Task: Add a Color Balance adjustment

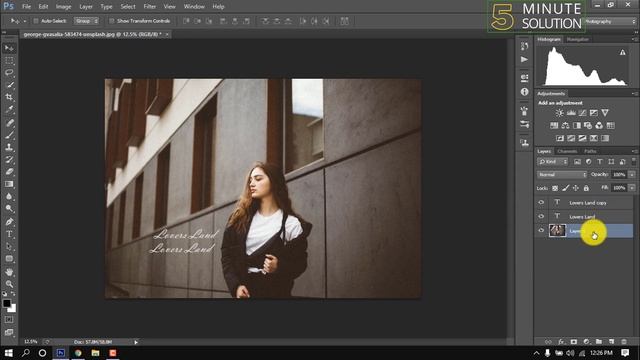Action: click(x=565, y=126)
